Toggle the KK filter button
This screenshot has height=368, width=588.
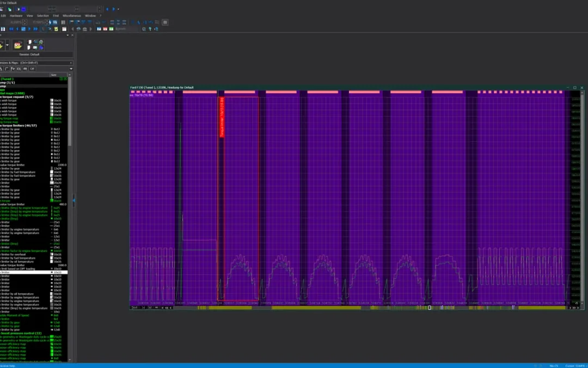point(19,69)
